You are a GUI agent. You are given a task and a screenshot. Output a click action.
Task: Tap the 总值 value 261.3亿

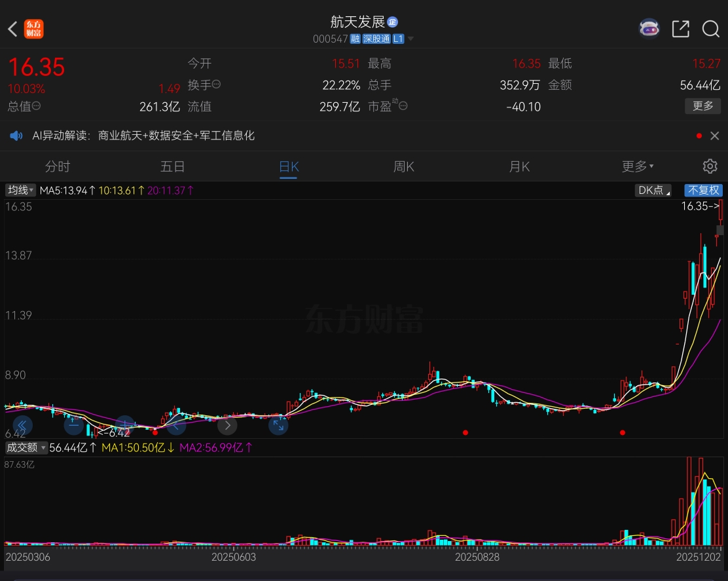point(160,107)
